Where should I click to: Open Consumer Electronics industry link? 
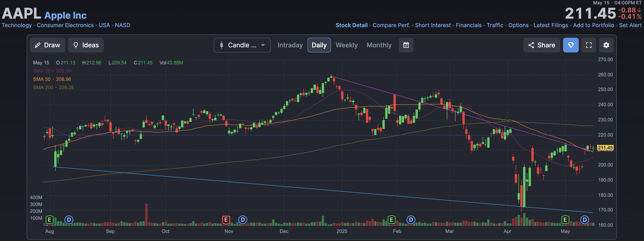[x=65, y=25]
